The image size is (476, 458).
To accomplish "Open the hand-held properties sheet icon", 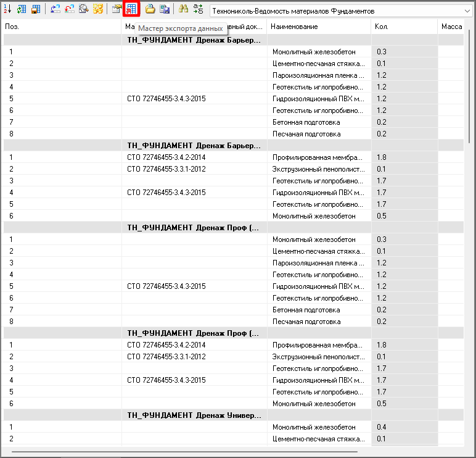I will tap(117, 9).
